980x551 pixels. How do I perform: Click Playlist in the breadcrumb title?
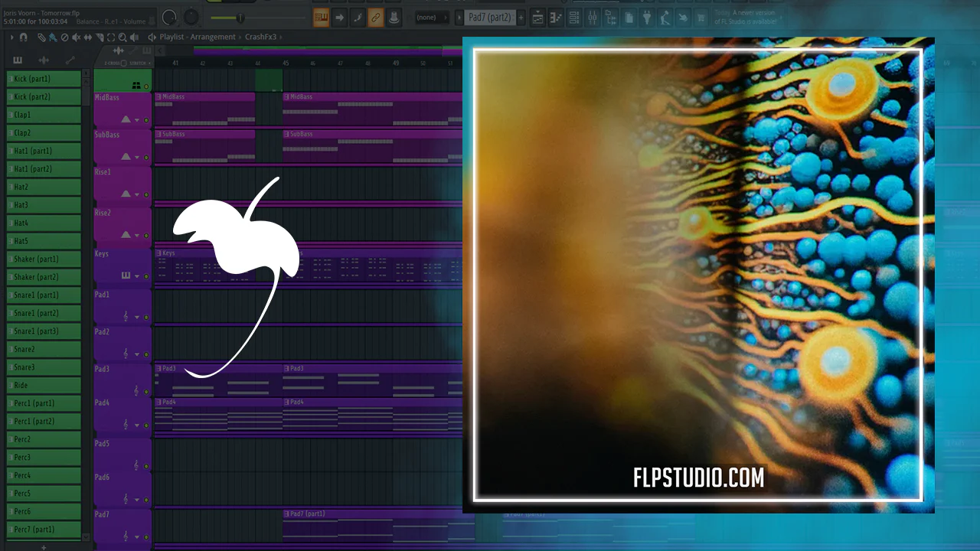[172, 37]
